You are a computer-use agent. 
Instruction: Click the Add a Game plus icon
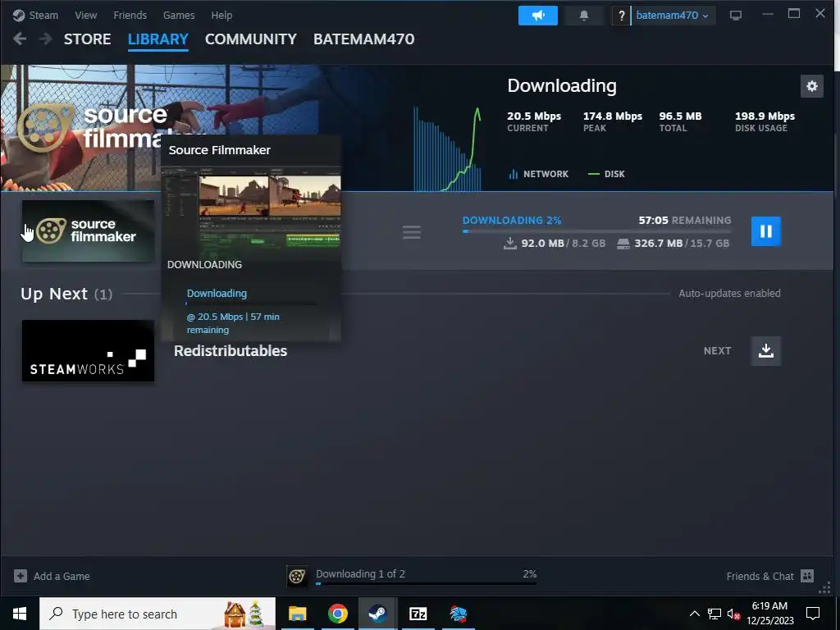pos(21,576)
